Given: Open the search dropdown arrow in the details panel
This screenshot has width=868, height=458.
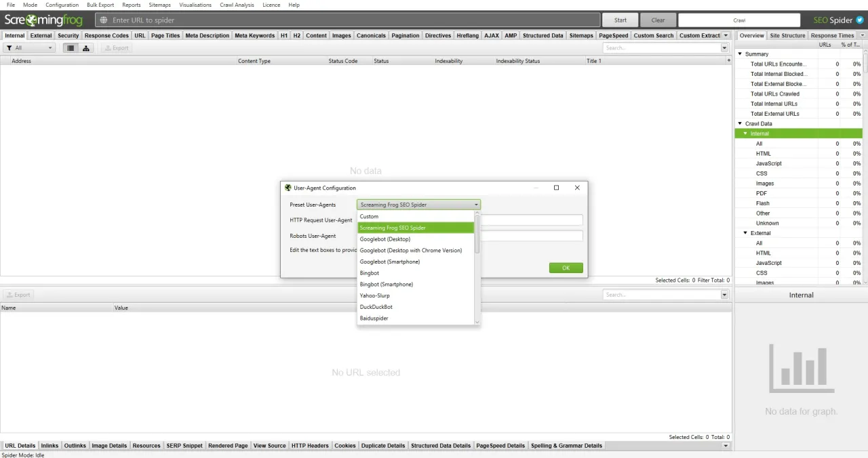Looking at the screenshot, I should 724,294.
